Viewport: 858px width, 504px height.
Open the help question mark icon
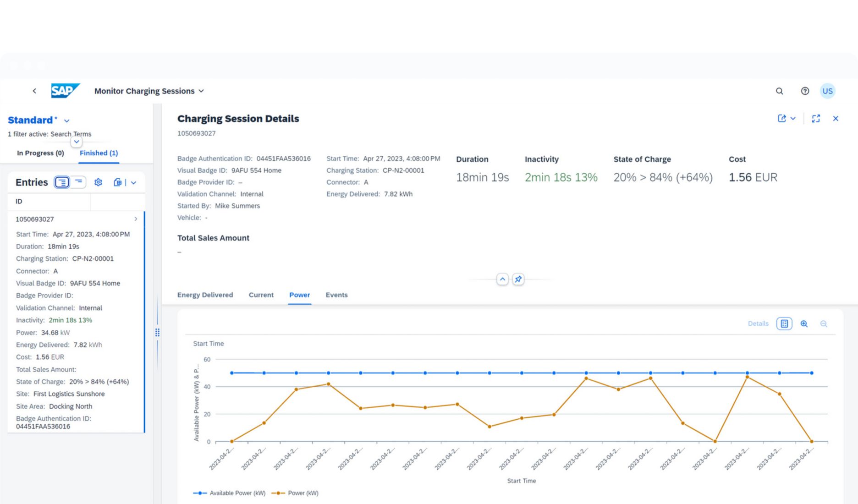pyautogui.click(x=805, y=91)
